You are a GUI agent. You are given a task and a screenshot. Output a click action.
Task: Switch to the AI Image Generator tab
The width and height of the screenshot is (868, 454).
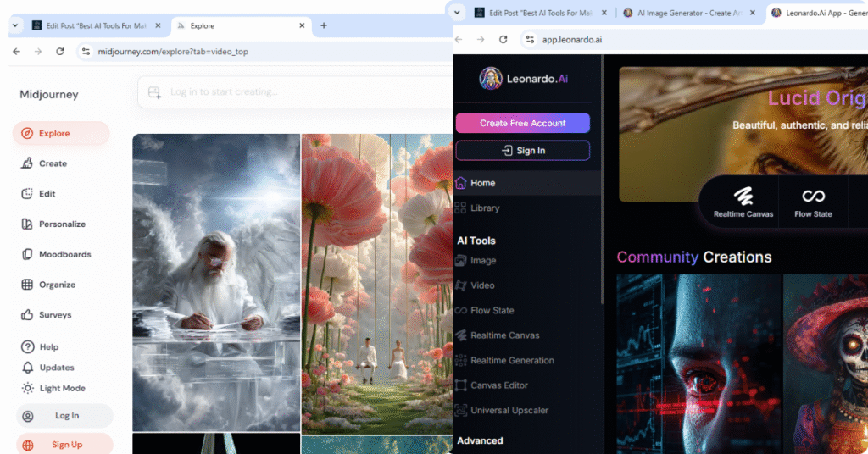pos(687,13)
